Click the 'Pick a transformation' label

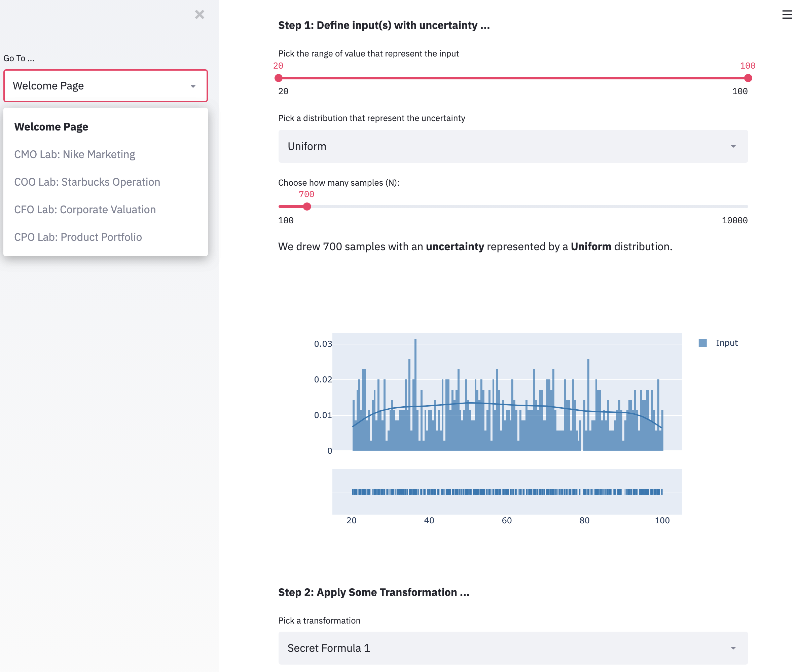[319, 621]
